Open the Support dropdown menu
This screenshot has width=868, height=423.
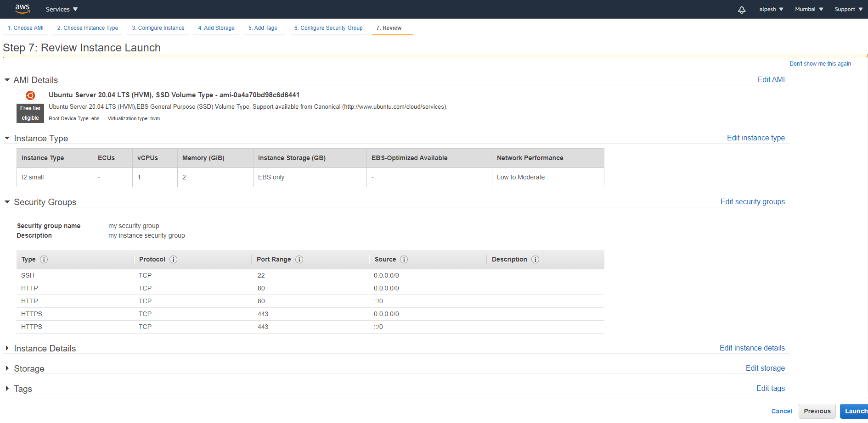click(849, 9)
